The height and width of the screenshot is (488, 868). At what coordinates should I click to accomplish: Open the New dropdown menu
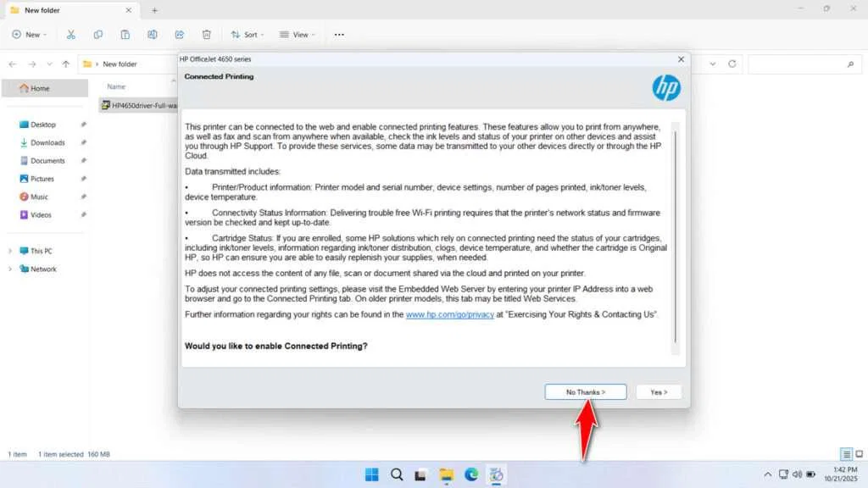[29, 34]
